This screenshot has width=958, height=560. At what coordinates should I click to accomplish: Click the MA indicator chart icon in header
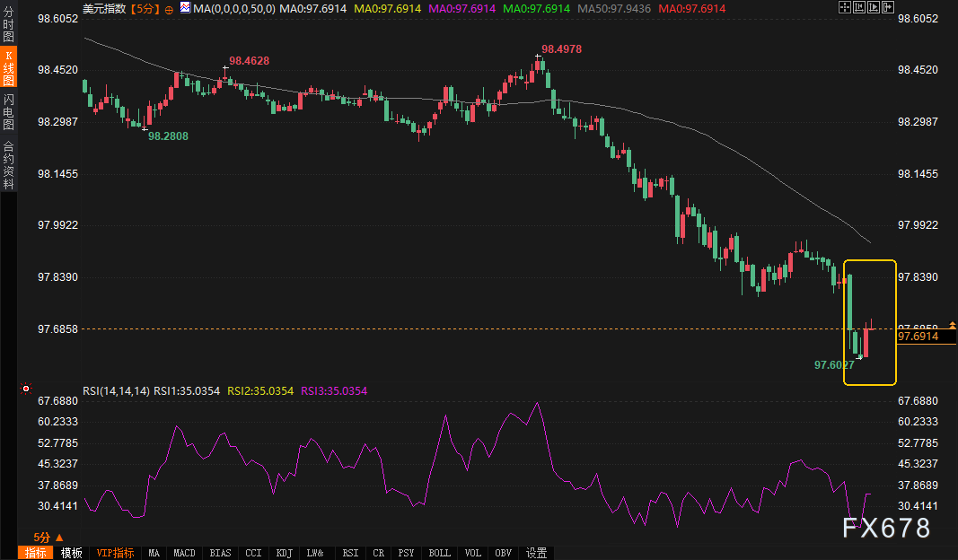(185, 8)
